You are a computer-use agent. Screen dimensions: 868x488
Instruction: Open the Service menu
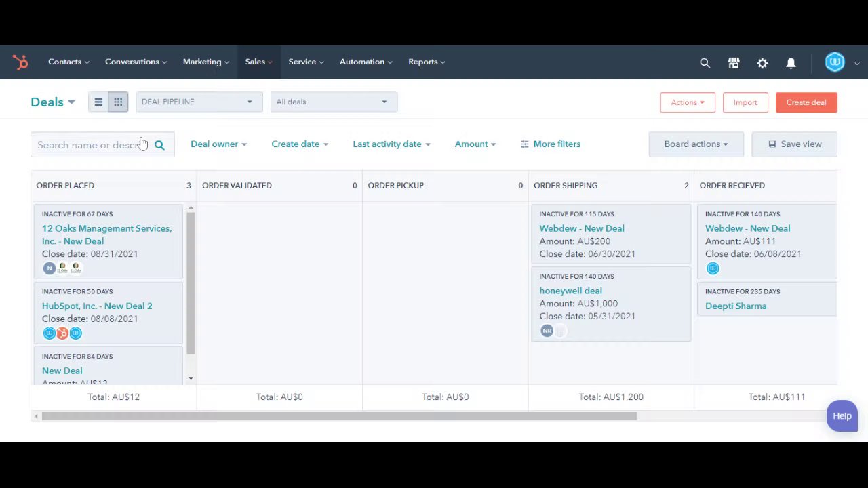(306, 62)
